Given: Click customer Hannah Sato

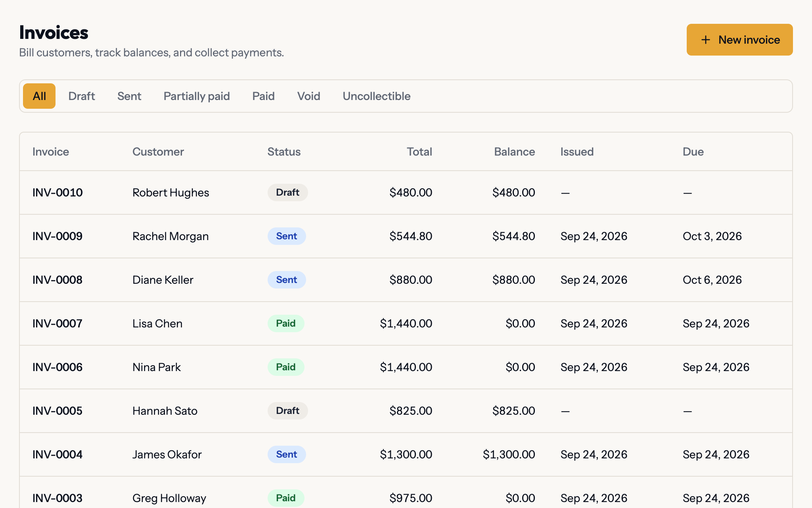Looking at the screenshot, I should tap(165, 411).
